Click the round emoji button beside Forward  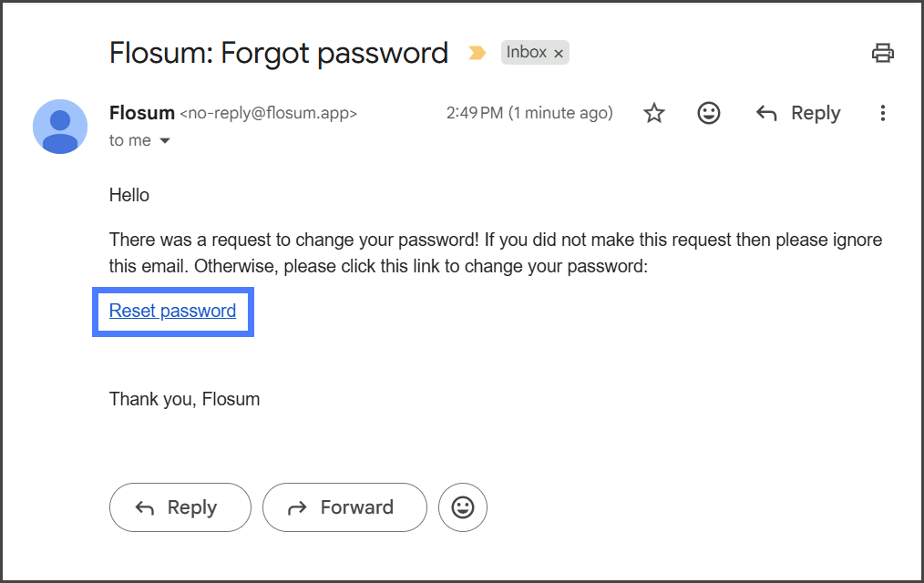(463, 507)
